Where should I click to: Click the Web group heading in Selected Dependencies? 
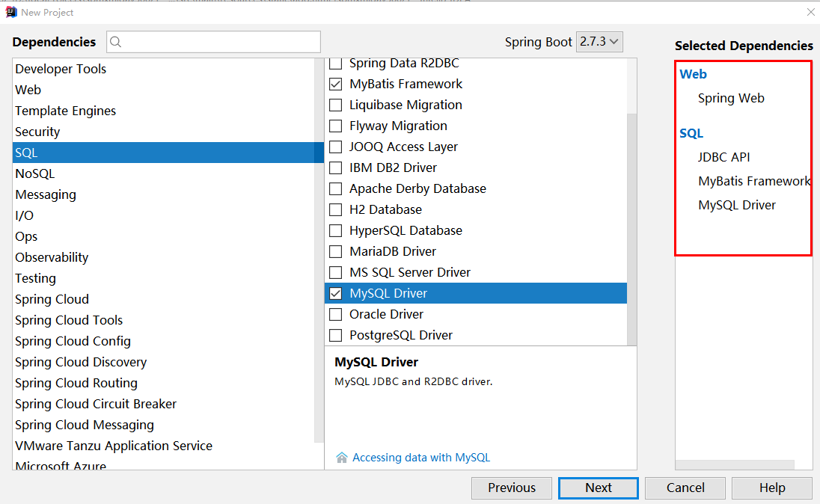tap(693, 74)
